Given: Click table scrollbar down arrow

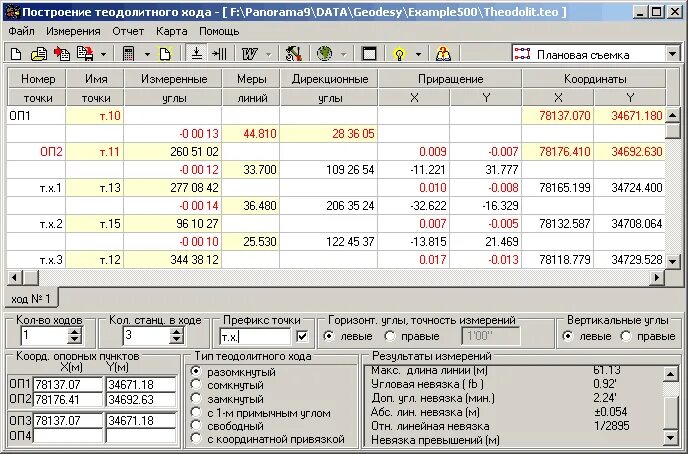Looking at the screenshot, I should [673, 261].
